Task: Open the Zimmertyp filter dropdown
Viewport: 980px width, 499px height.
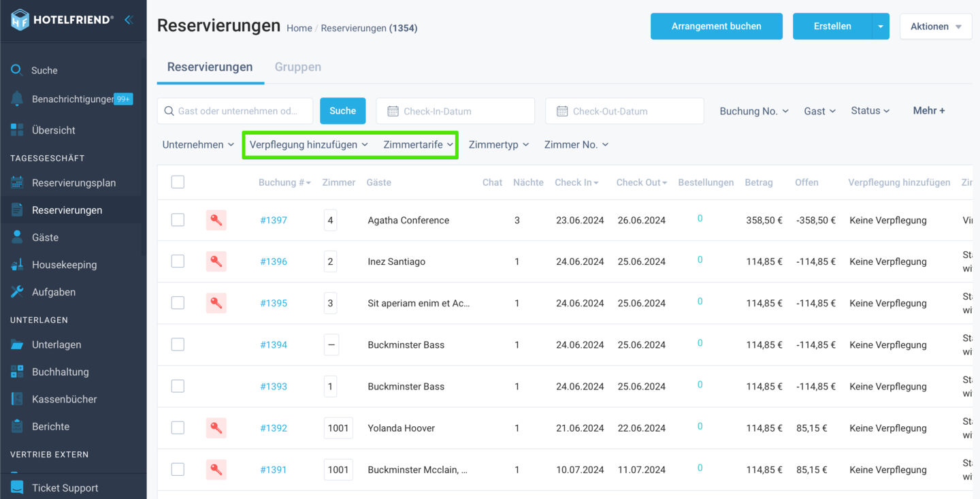Action: tap(499, 144)
